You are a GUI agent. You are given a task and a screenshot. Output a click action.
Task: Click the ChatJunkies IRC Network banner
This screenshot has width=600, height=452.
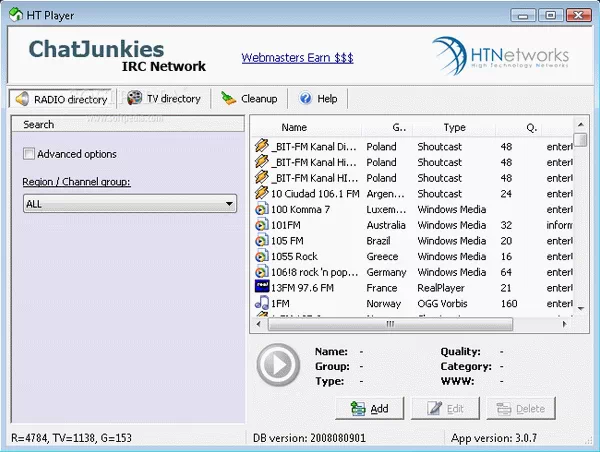tap(117, 55)
